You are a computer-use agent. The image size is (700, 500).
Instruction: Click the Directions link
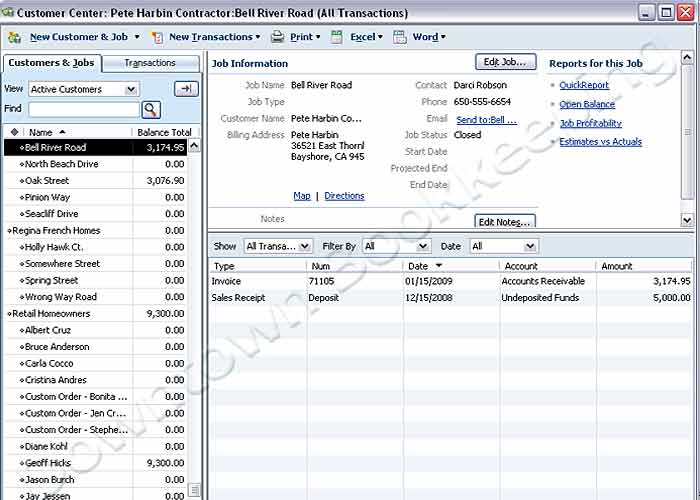coord(344,196)
